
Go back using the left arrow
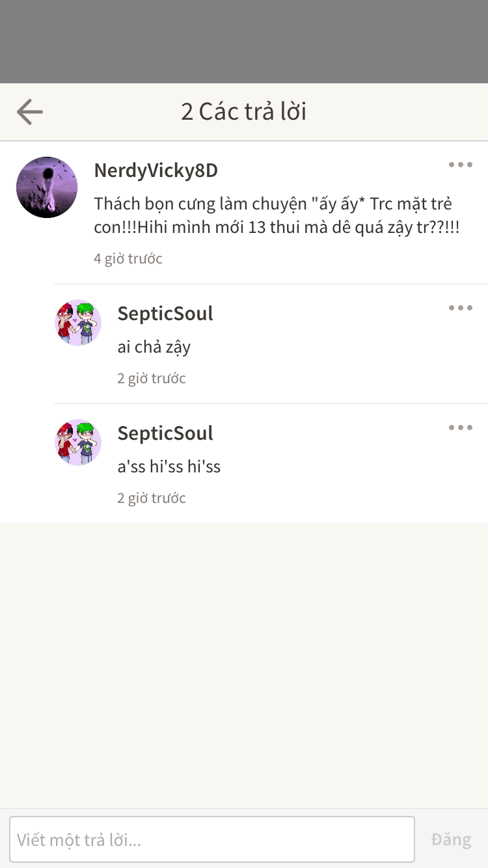pyautogui.click(x=30, y=112)
